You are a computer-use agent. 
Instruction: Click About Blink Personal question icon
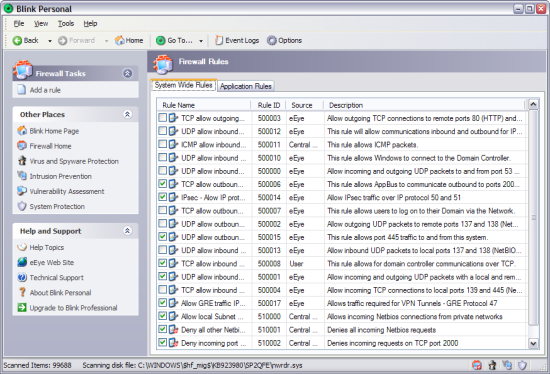[x=22, y=292]
